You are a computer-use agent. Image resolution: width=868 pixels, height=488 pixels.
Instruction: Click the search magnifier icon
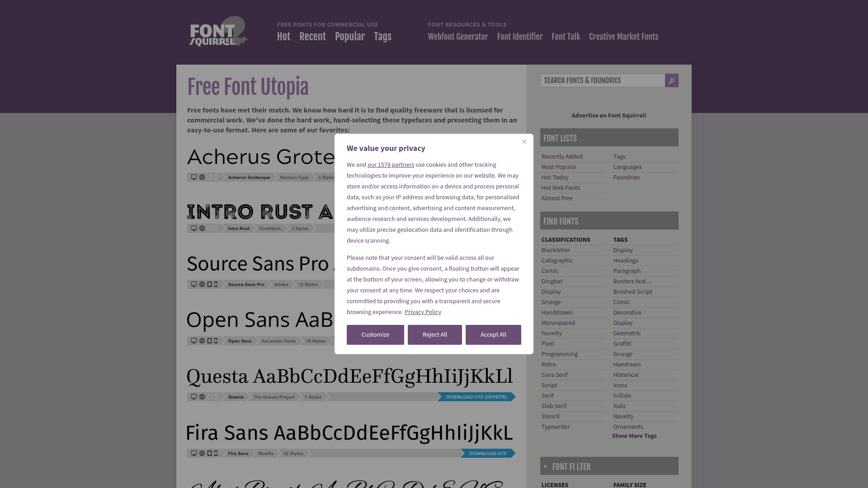click(x=671, y=80)
